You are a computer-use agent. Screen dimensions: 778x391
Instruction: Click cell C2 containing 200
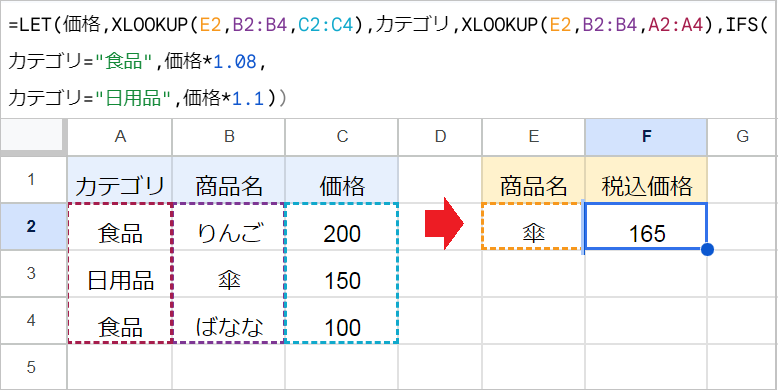(x=341, y=226)
